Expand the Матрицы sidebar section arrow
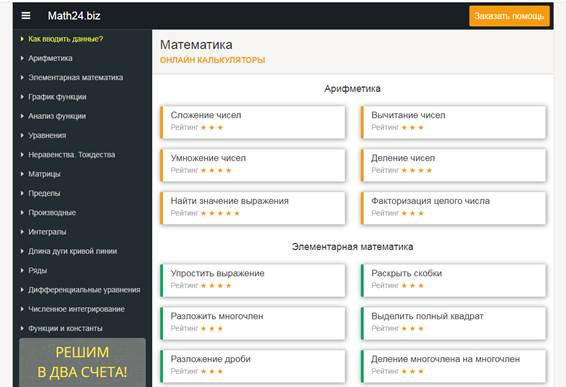The height and width of the screenshot is (387, 566). pyautogui.click(x=22, y=174)
